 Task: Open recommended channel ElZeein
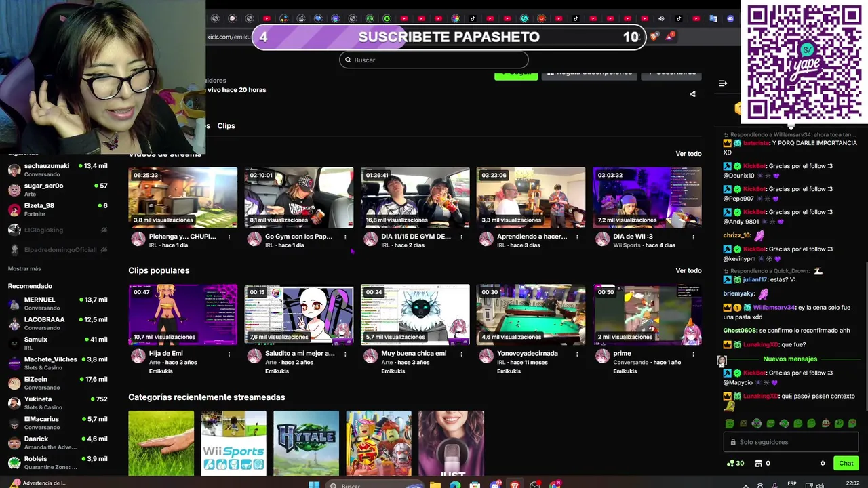[57, 383]
